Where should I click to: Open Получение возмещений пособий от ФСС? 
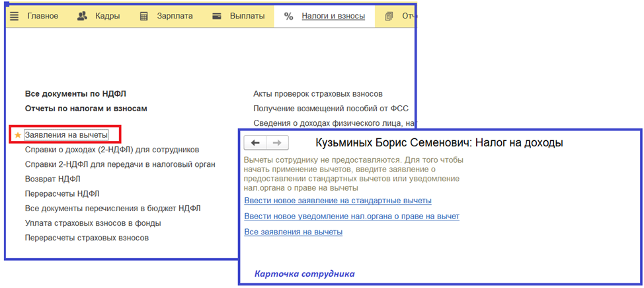click(x=332, y=109)
